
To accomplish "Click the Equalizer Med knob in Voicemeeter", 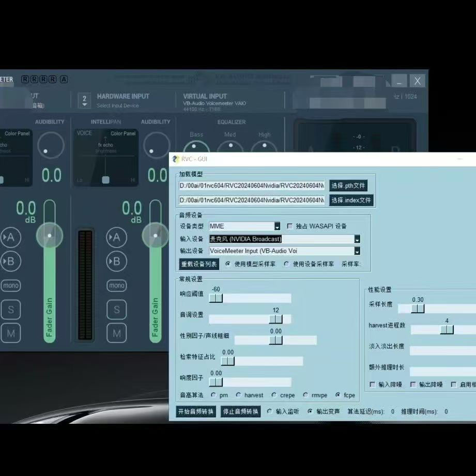I will click(231, 147).
